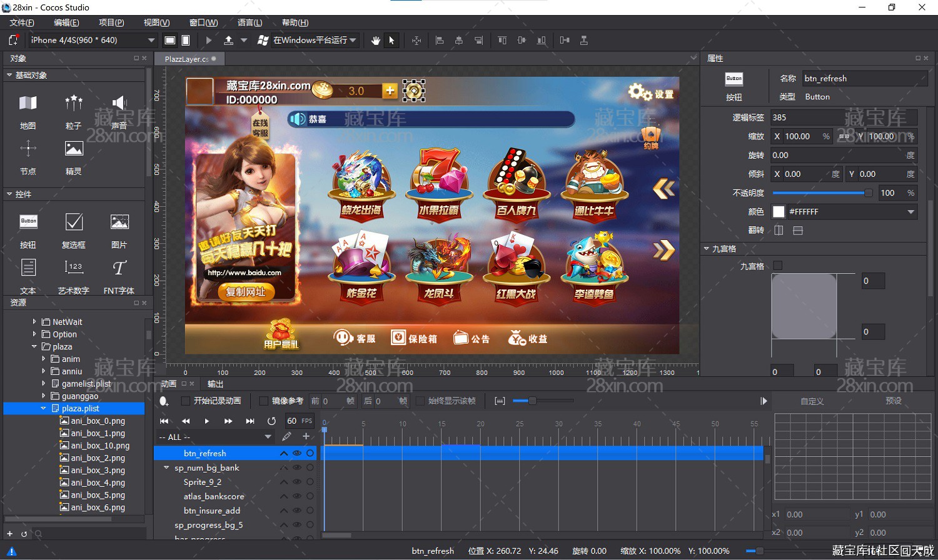
Task: Click the white color swatch
Action: pos(779,212)
